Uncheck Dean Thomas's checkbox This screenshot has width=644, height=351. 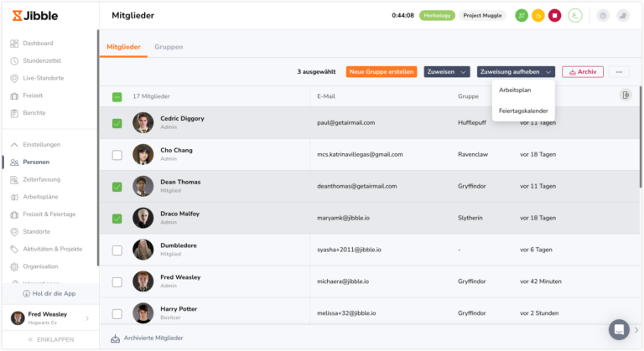pyautogui.click(x=117, y=187)
